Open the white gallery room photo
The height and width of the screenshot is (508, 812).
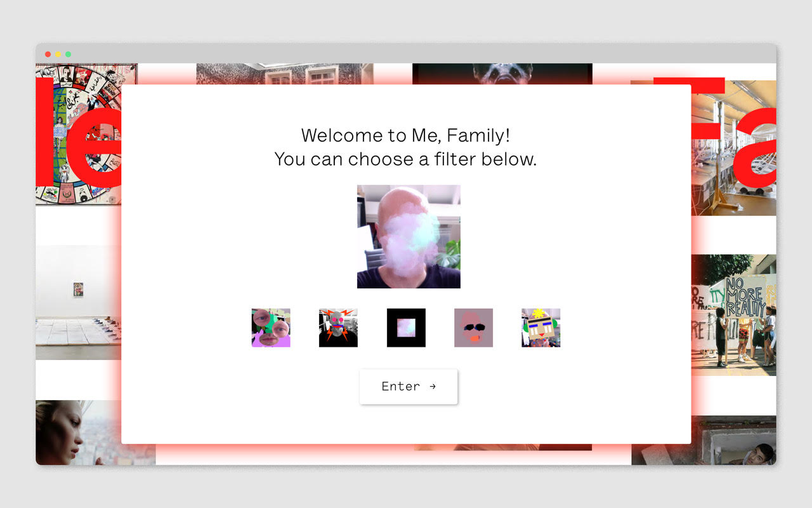coord(78,303)
